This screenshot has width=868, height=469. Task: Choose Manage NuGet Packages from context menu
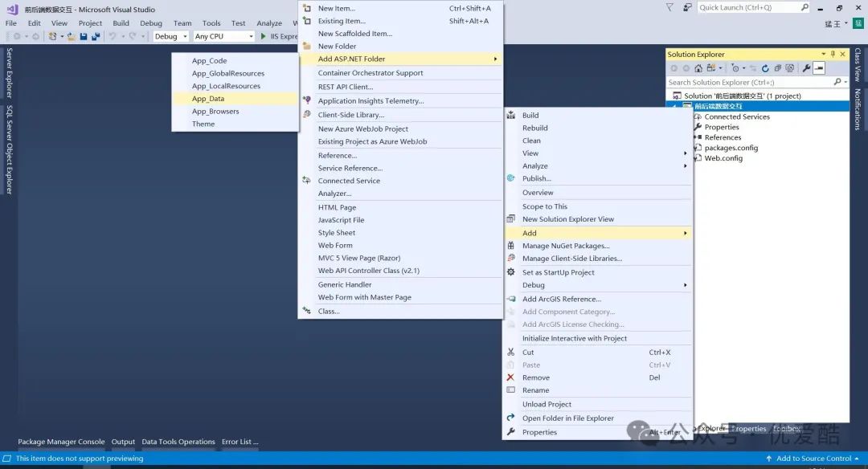pos(566,246)
